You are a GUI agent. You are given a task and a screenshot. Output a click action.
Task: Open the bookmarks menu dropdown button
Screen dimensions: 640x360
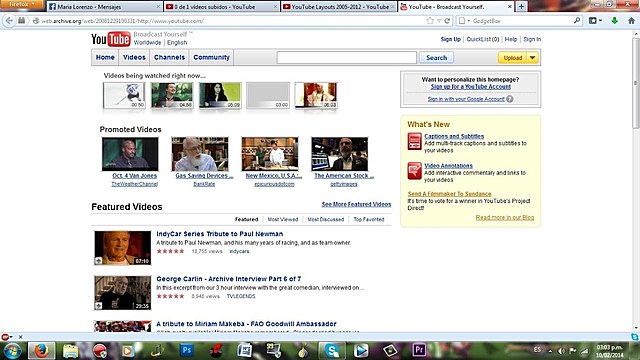click(596, 21)
